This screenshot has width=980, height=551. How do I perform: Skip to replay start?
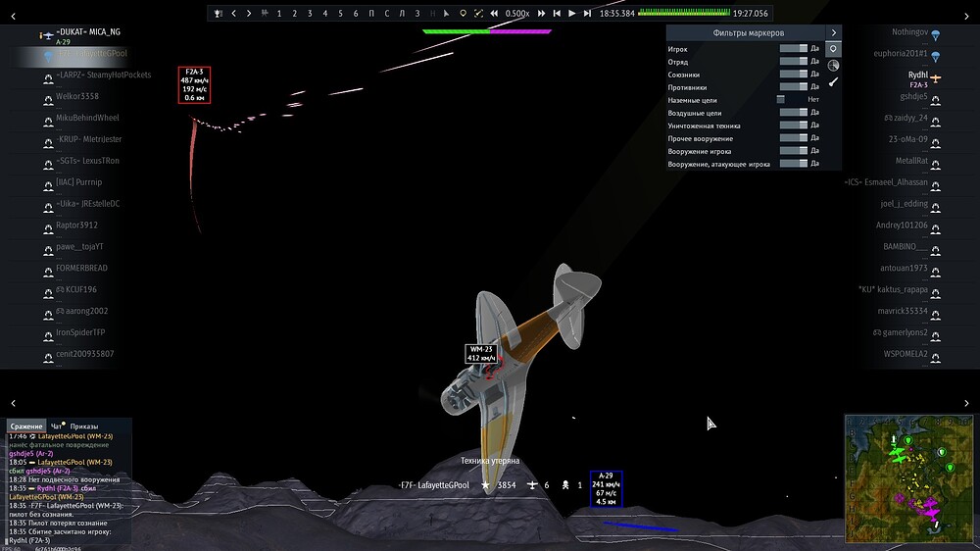pos(557,13)
